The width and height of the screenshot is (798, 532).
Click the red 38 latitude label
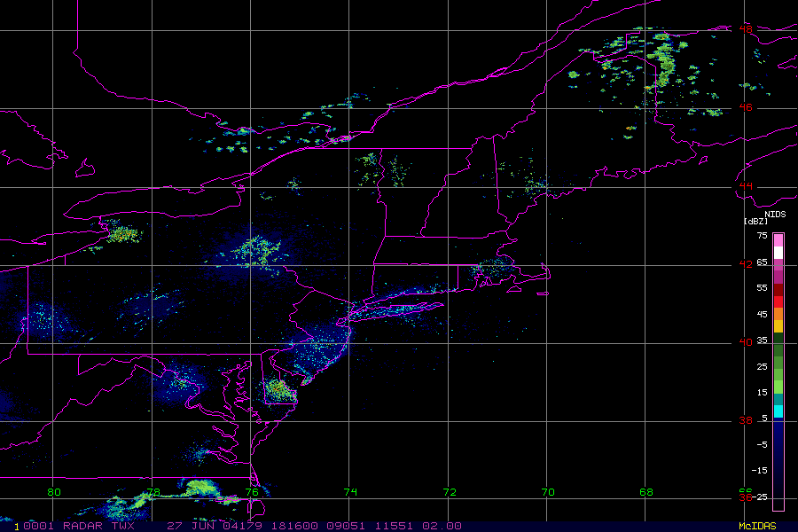point(746,420)
